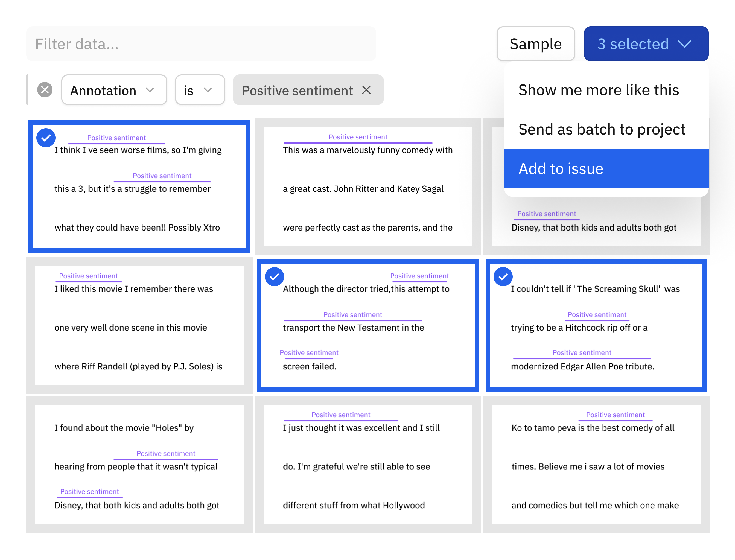This screenshot has width=735, height=560.
Task: Deselect the 'Although the director tried' card checkmark
Action: pos(274,277)
